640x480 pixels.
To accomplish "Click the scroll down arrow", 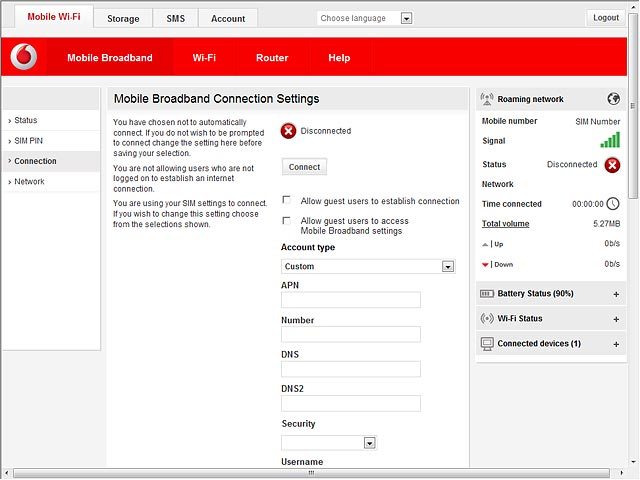I will (x=633, y=462).
